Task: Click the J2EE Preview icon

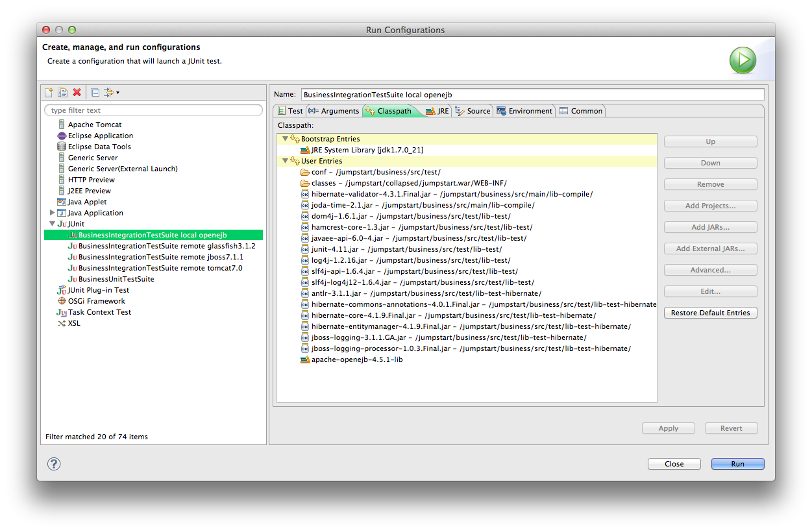Action: coord(62,191)
